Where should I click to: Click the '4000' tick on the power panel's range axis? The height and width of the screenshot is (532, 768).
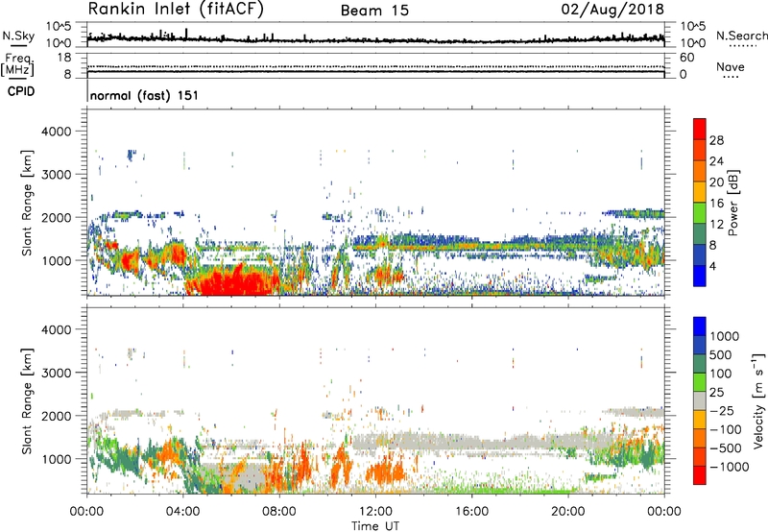[57, 132]
